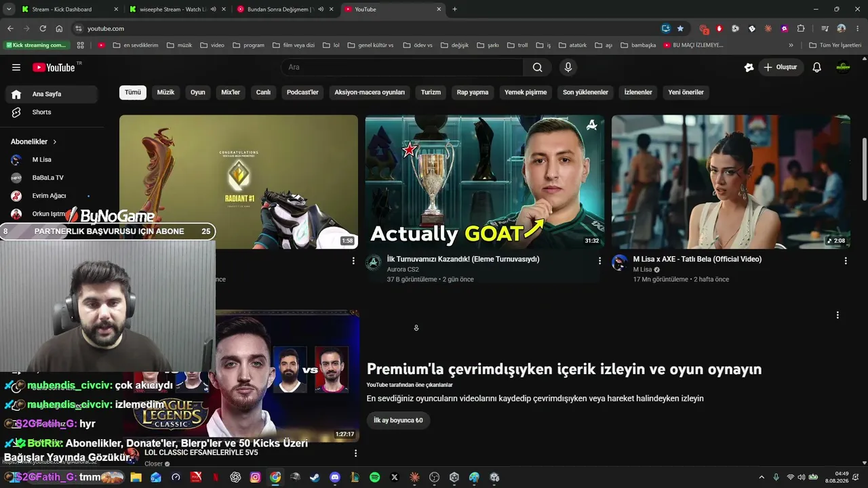Viewport: 868px width, 488px height.
Task: Open 'İlk Turnuvamızı Kazandık!' video title
Action: click(x=463, y=260)
